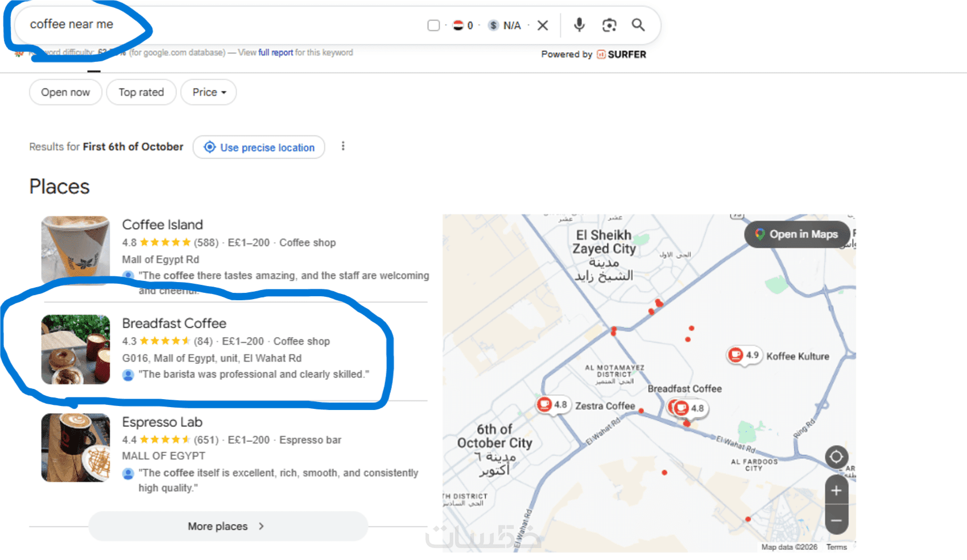Click the 'Mall of Egypt Rd' address text
Screen dimensions: 967x560
click(x=160, y=259)
